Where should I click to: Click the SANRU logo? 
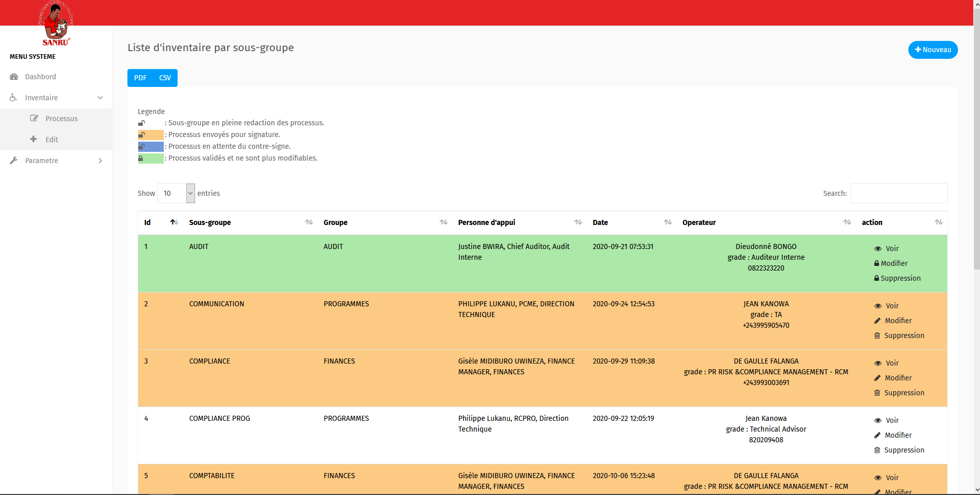click(55, 24)
